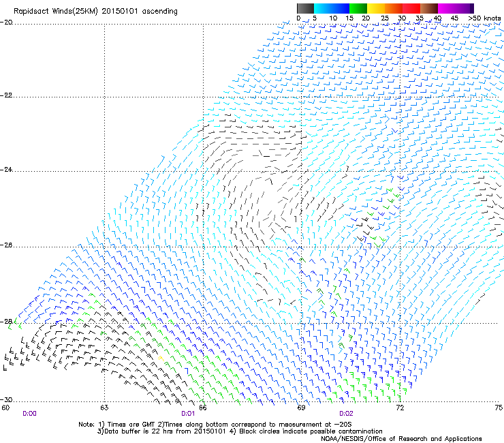Click the '45' value on the color scale

454,18
